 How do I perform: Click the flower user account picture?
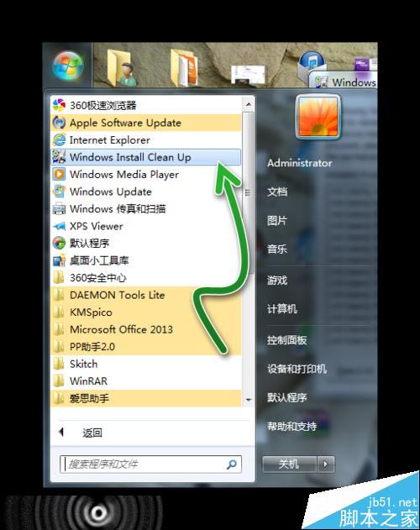point(318,117)
